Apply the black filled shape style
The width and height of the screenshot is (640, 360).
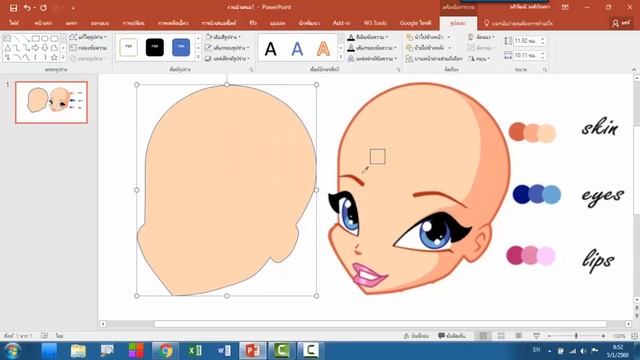tap(155, 47)
